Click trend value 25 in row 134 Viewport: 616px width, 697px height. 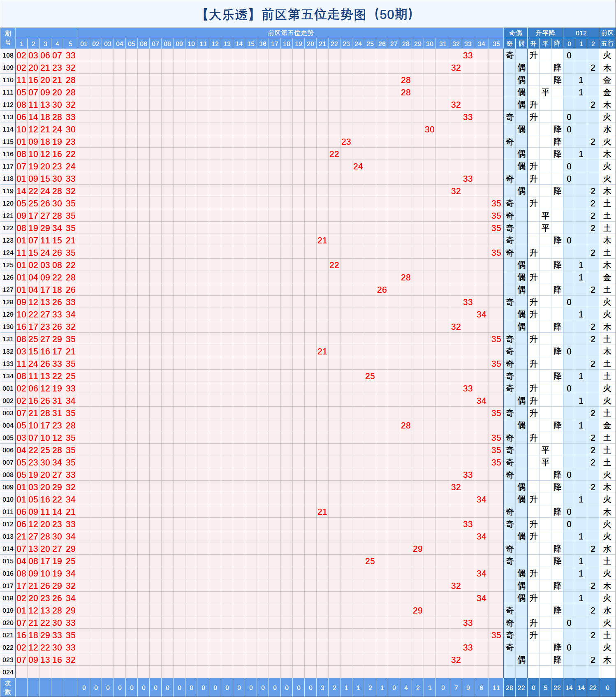point(370,376)
